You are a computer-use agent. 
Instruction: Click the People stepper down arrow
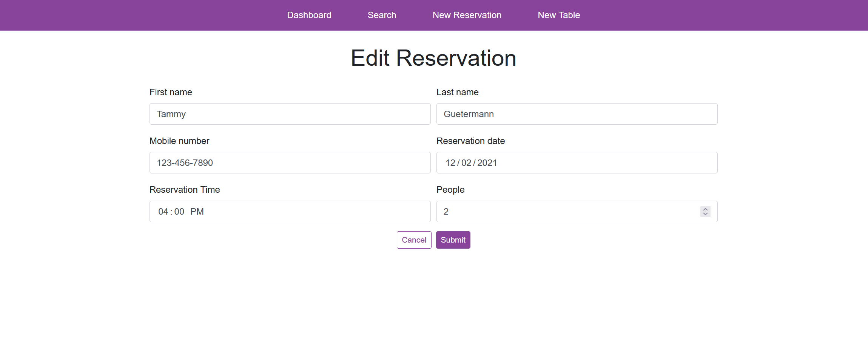pos(705,214)
